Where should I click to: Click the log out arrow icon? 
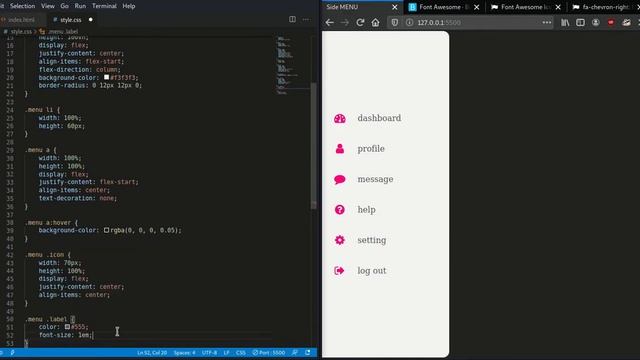click(340, 271)
